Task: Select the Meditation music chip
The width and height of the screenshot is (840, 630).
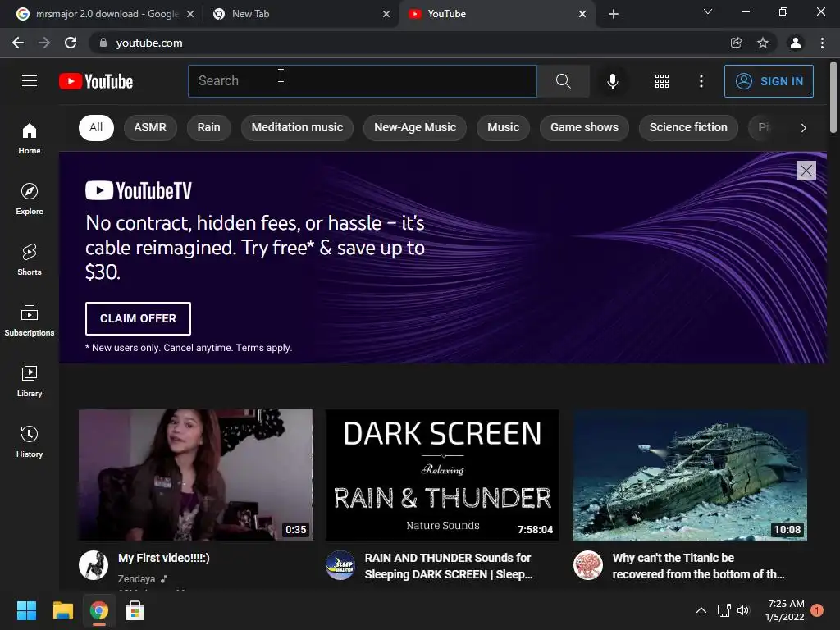Action: click(x=297, y=127)
